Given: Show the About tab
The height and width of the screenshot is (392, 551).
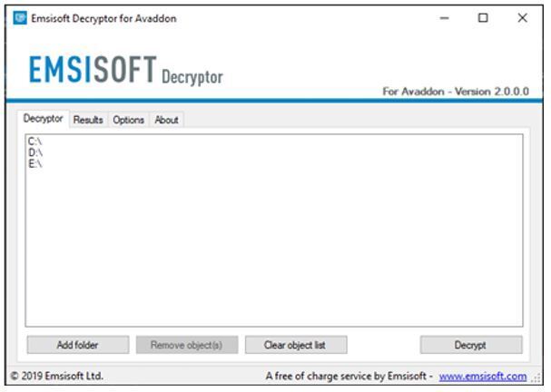Looking at the screenshot, I should [x=166, y=120].
